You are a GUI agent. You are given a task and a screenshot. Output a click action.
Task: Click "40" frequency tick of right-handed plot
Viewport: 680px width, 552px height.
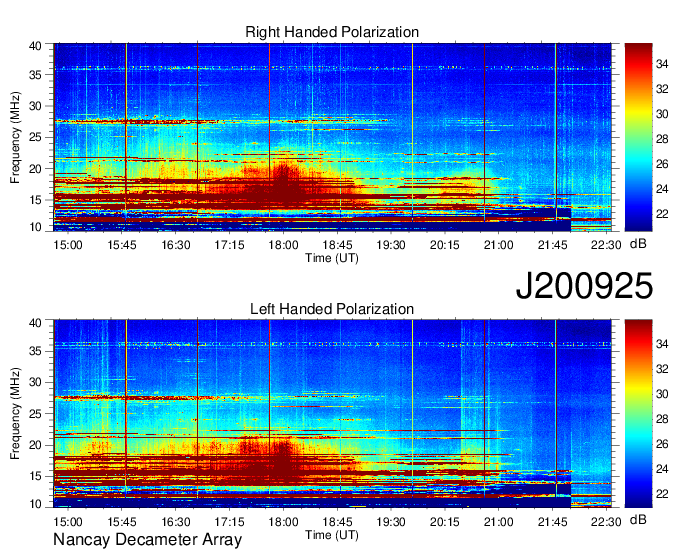pyautogui.click(x=36, y=46)
